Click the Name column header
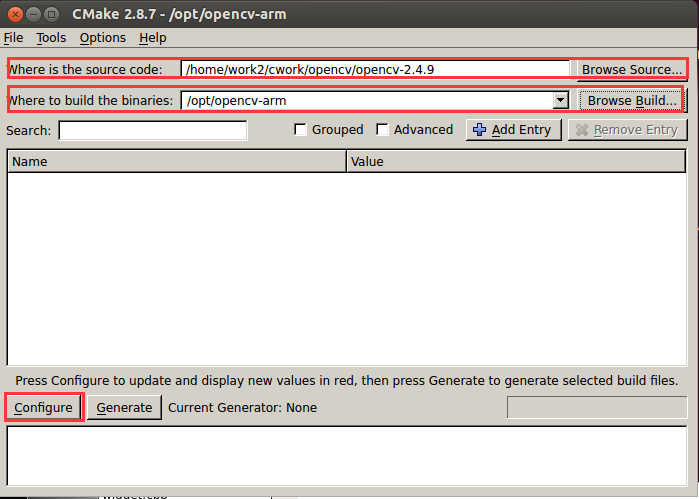The width and height of the screenshot is (699, 499). click(x=177, y=161)
